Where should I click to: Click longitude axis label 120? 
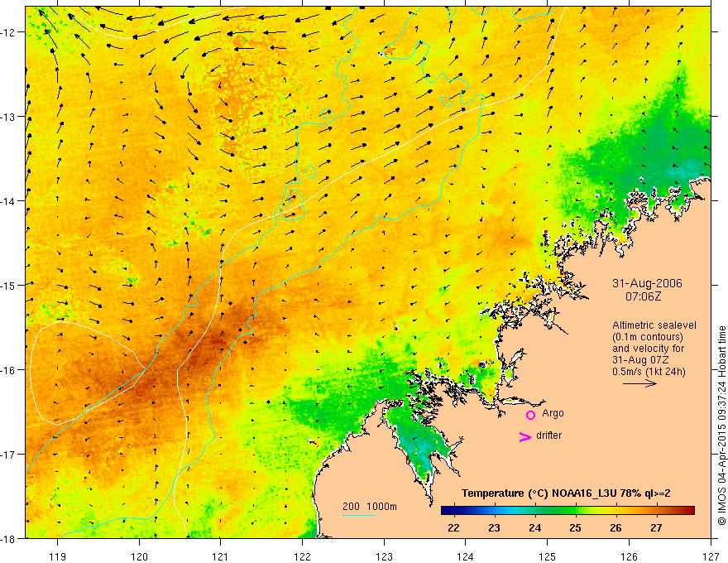pos(139,556)
